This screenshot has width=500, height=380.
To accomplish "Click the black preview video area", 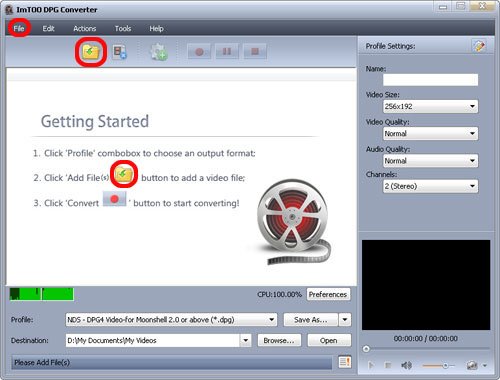I will tap(426, 285).
